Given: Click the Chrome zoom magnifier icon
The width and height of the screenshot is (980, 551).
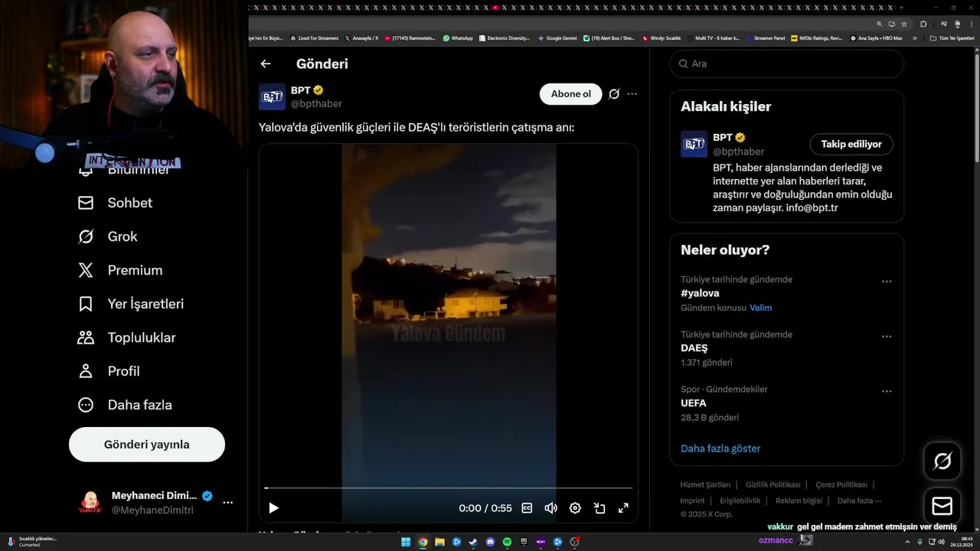Looking at the screenshot, I should [x=880, y=24].
